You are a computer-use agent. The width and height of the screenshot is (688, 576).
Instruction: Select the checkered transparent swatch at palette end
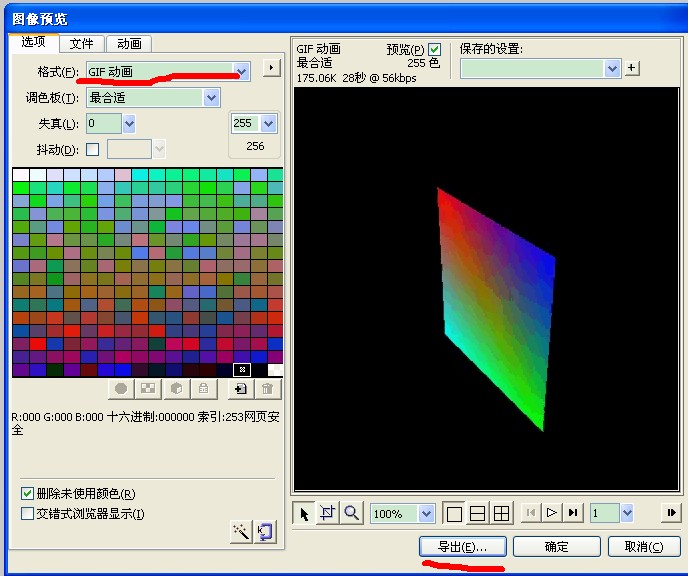(275, 370)
